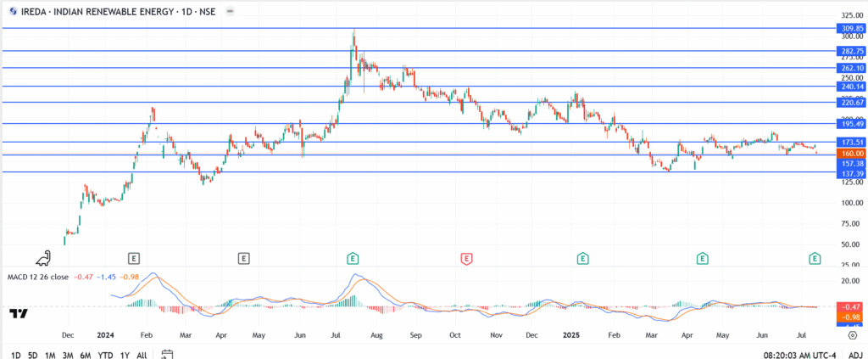Click the IREDA symbol logo icon
The height and width of the screenshot is (359, 868).
click(13, 11)
